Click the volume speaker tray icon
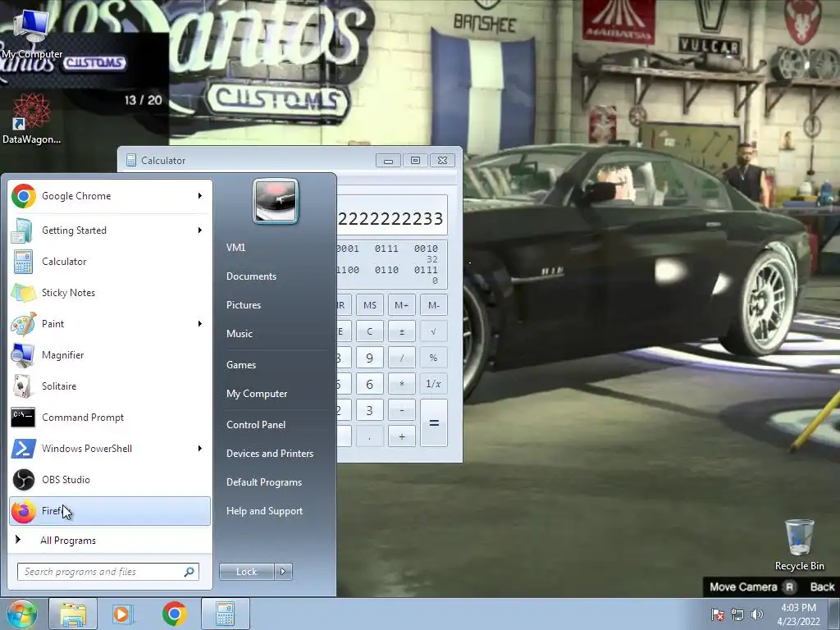Viewport: 840px width, 630px height. pyautogui.click(x=756, y=614)
